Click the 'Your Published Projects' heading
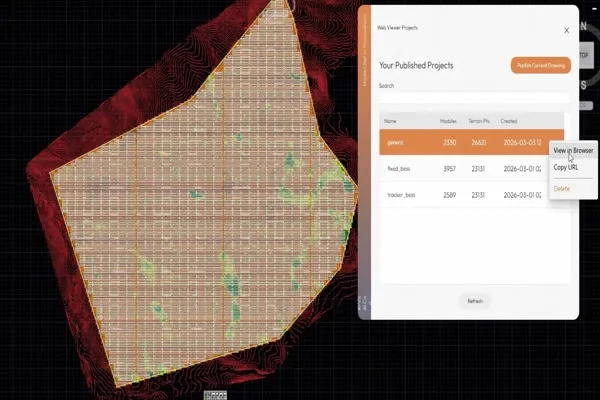Viewport: 600px width, 400px height. tap(416, 65)
